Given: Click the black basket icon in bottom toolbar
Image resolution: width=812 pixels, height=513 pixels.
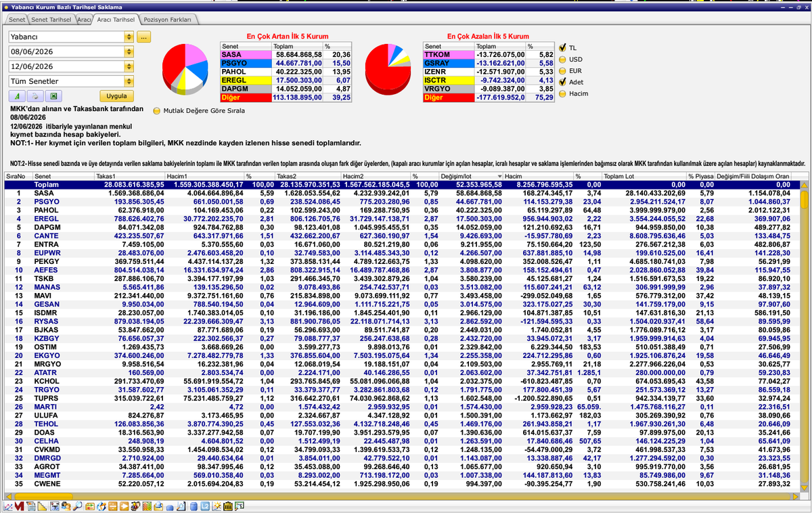Looking at the screenshot, I should (x=228, y=506).
